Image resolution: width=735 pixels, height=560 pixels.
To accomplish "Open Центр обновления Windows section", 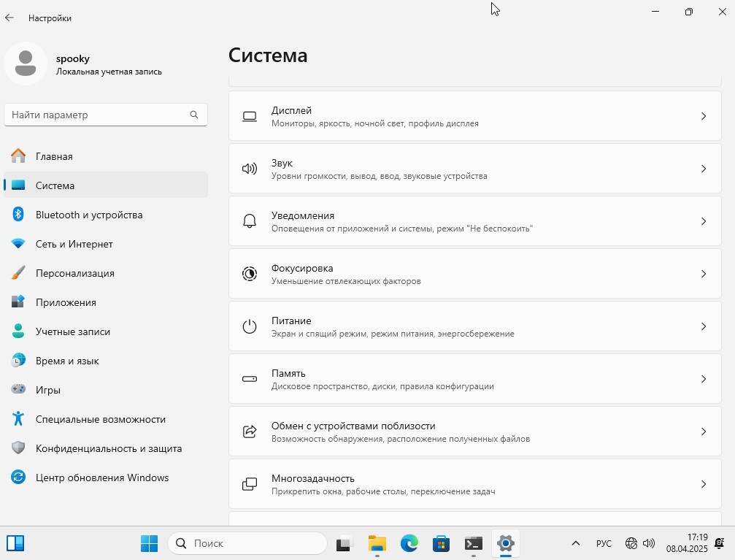I will 105,477.
